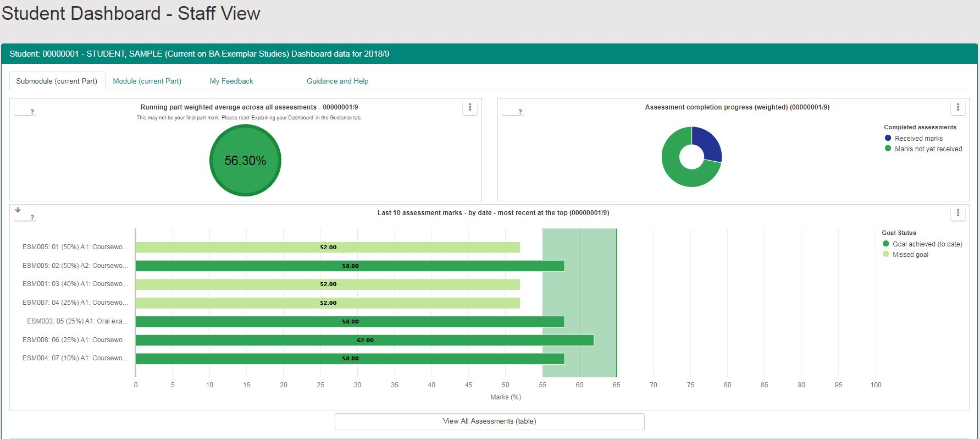Open the My Feedback tab
The height and width of the screenshot is (439, 980).
click(x=231, y=81)
